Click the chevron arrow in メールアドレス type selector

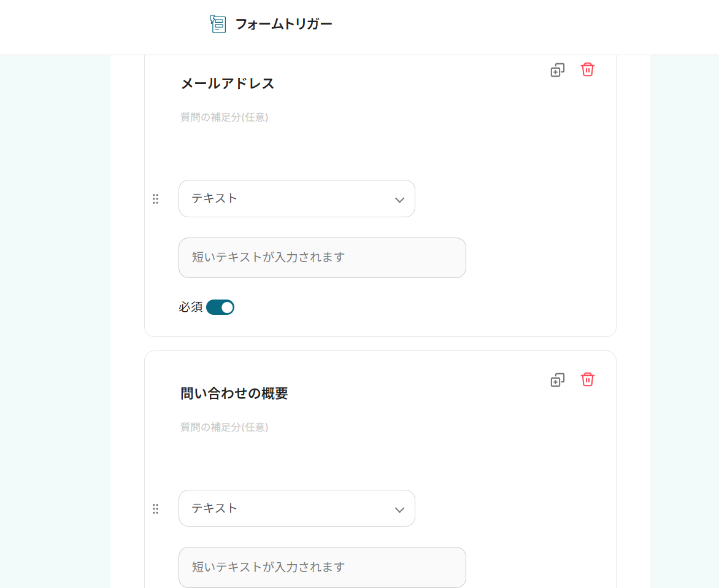(x=399, y=199)
